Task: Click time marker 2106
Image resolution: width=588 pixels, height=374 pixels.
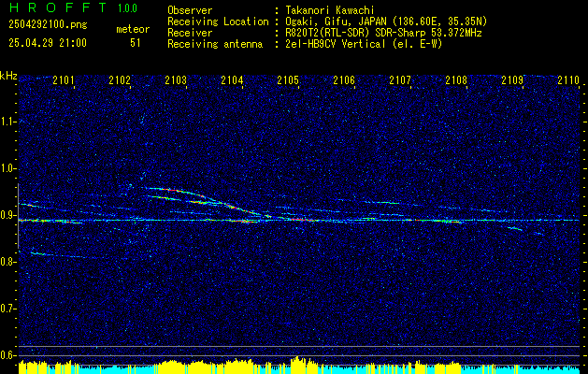Action: 344,79
